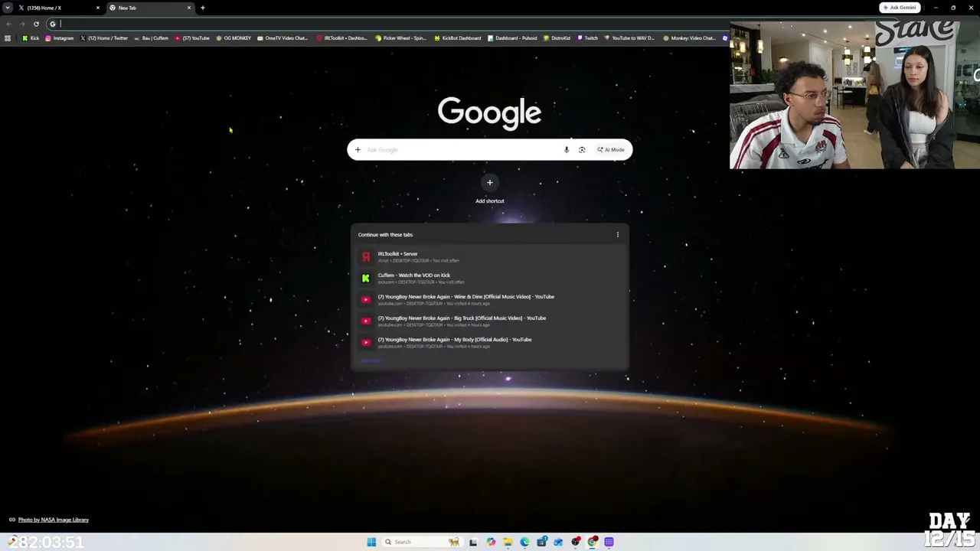The height and width of the screenshot is (551, 980).
Task: Open OBS Studio from the taskbar
Action: coord(576,542)
